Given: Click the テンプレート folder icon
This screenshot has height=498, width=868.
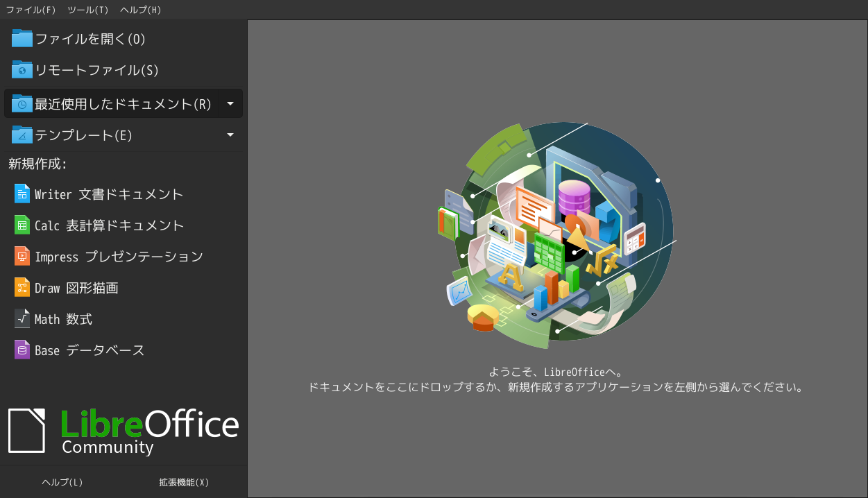Looking at the screenshot, I should 22,135.
